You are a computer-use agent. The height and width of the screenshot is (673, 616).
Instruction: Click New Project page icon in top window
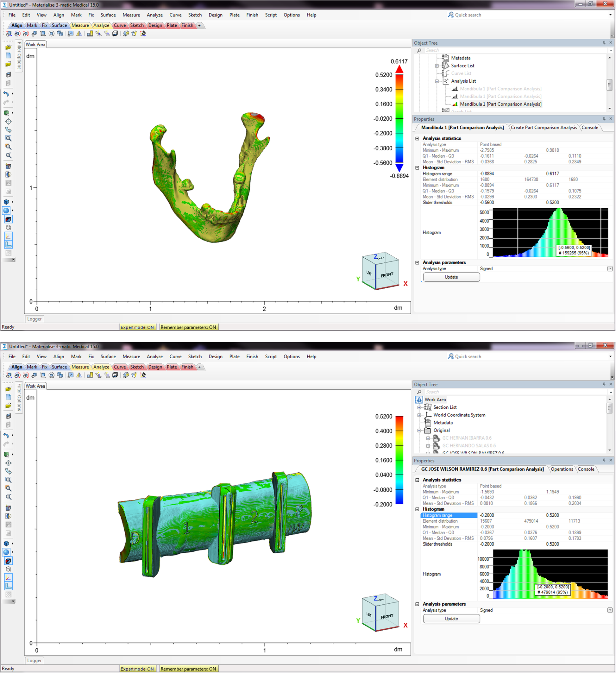point(8,56)
